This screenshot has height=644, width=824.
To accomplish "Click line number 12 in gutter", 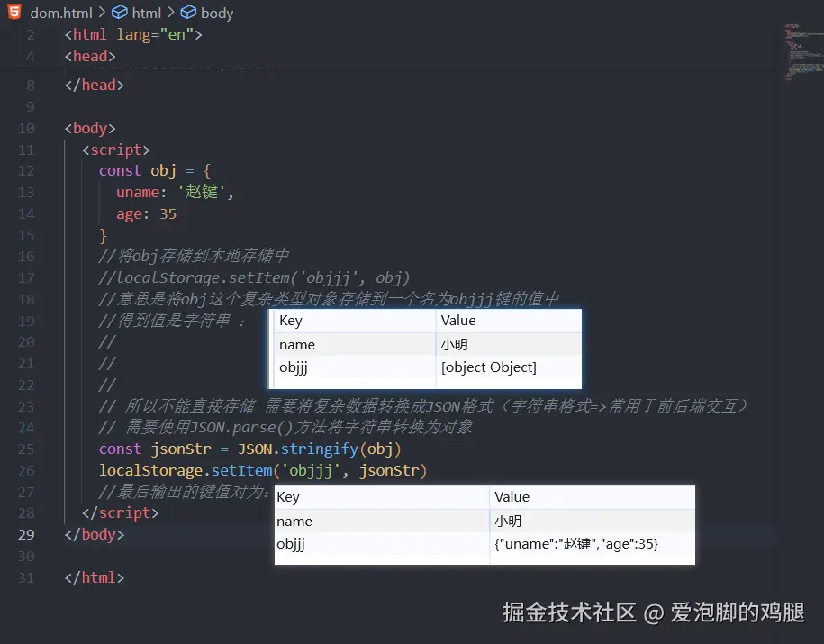I will point(26,171).
